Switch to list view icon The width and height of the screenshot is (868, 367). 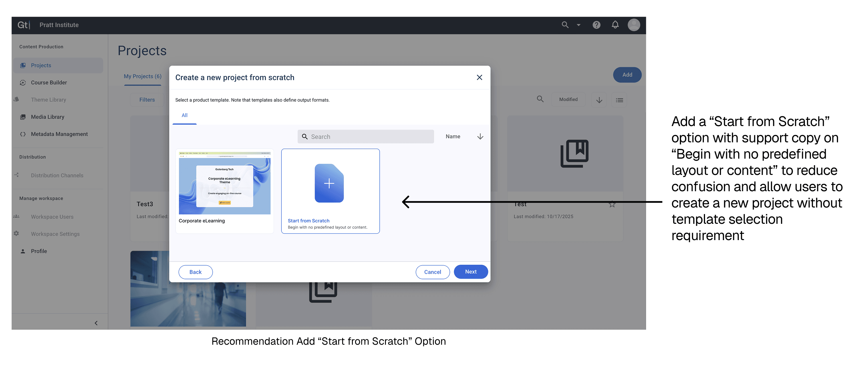[x=619, y=100]
